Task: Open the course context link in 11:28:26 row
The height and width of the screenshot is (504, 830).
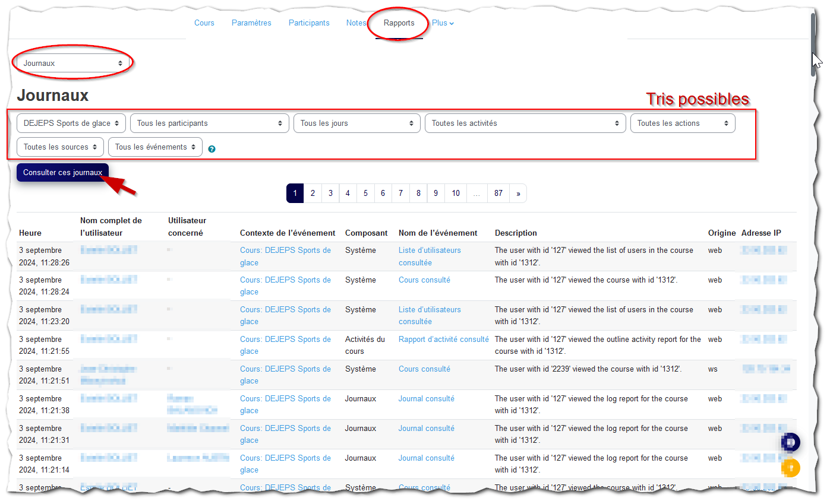Action: coord(285,256)
